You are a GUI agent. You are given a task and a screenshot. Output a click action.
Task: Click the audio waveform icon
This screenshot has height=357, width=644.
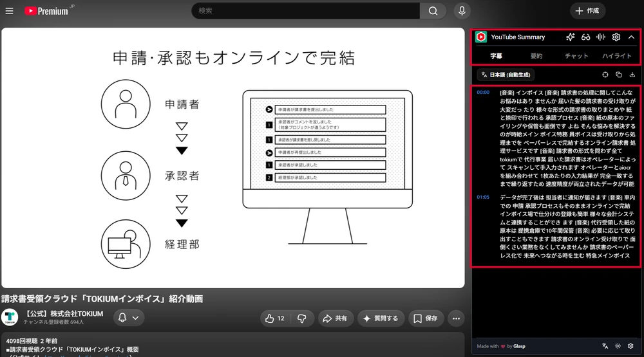pyautogui.click(x=601, y=37)
